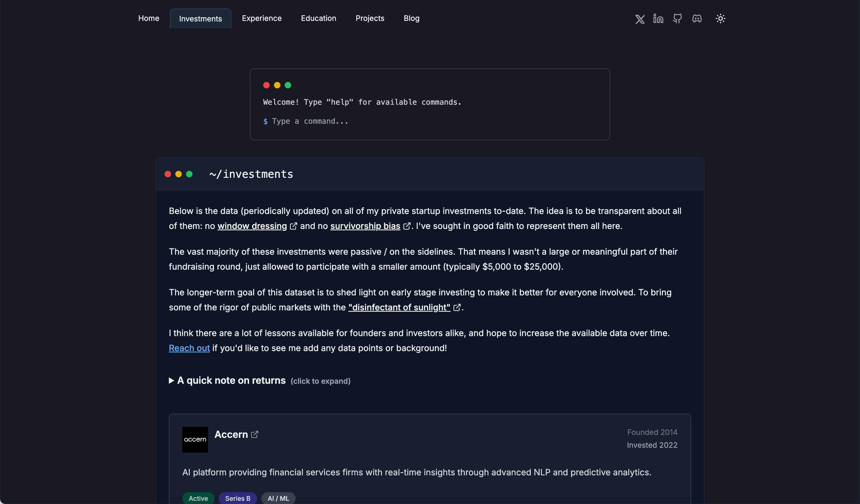
Task: Click external link icon after "survivorship bias"
Action: 407,226
